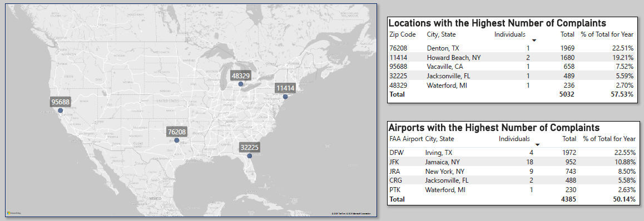Select the 236 total value
Screen dimensions: 644x221
569,86
